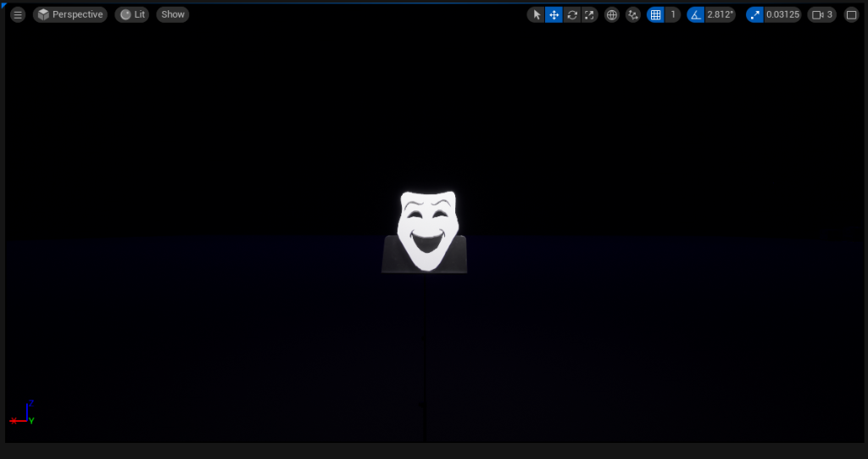The image size is (868, 459).
Task: Open the grid snap size dropdown showing 1
Action: (x=673, y=14)
